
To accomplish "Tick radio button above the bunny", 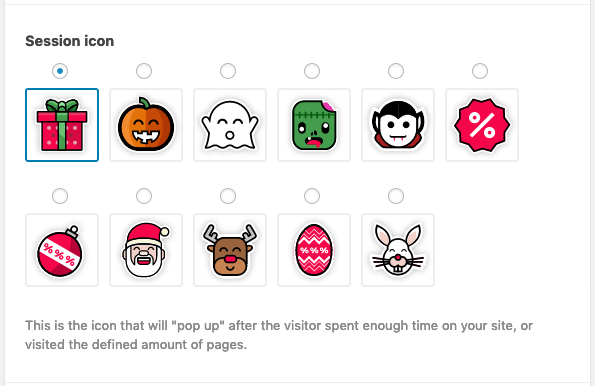I will coord(396,196).
